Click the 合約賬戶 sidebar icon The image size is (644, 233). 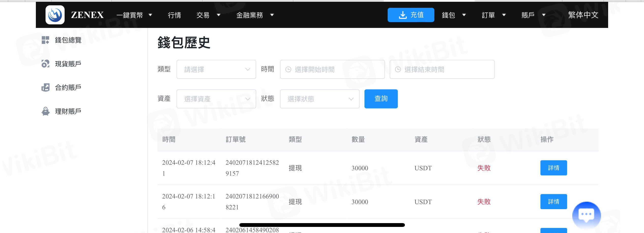tap(45, 88)
